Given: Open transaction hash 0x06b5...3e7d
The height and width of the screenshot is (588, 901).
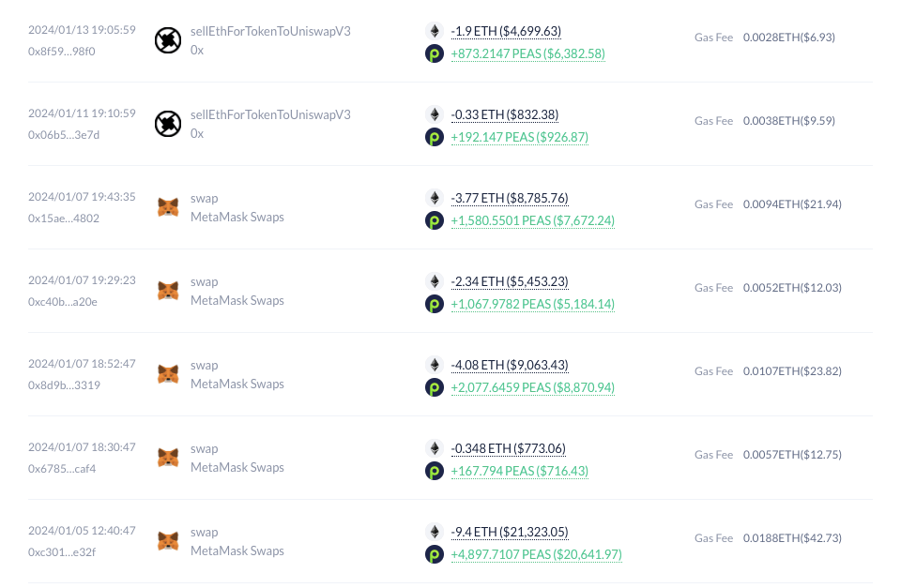Looking at the screenshot, I should pos(64,135).
